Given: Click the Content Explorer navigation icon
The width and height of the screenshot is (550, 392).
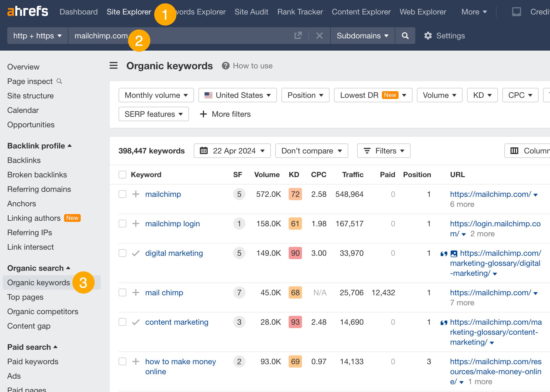Looking at the screenshot, I should [x=360, y=11].
